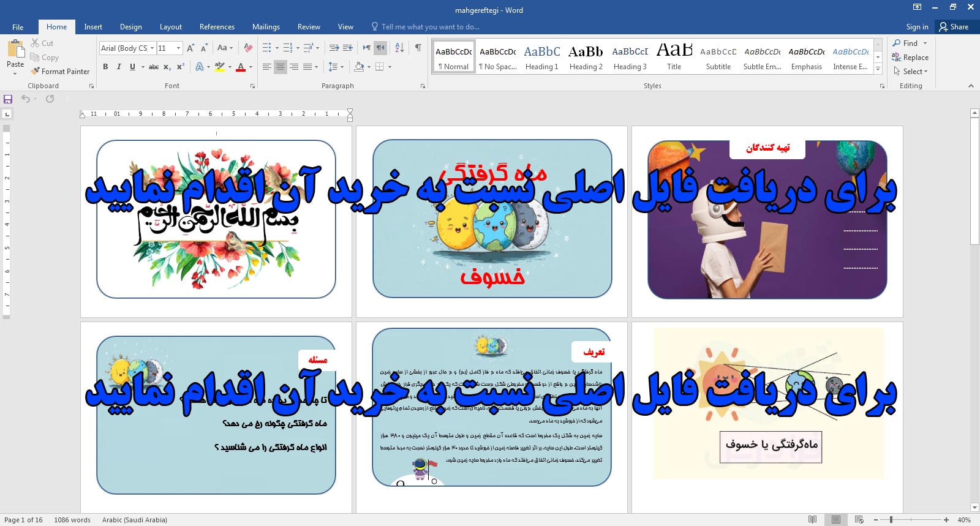Viewport: 980px width, 526px height.
Task: Expand the font size dropdown
Action: [x=178, y=48]
